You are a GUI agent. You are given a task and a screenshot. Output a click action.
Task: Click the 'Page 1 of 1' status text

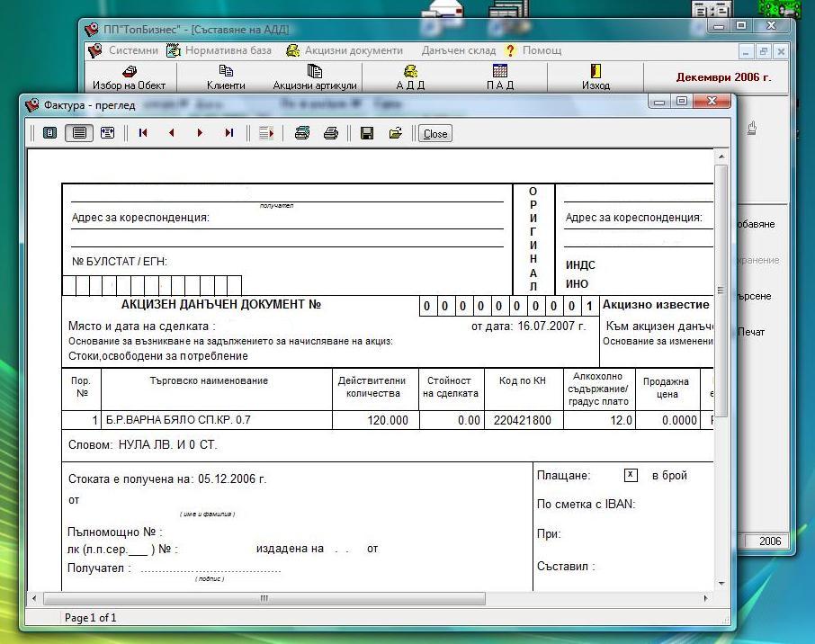point(91,618)
